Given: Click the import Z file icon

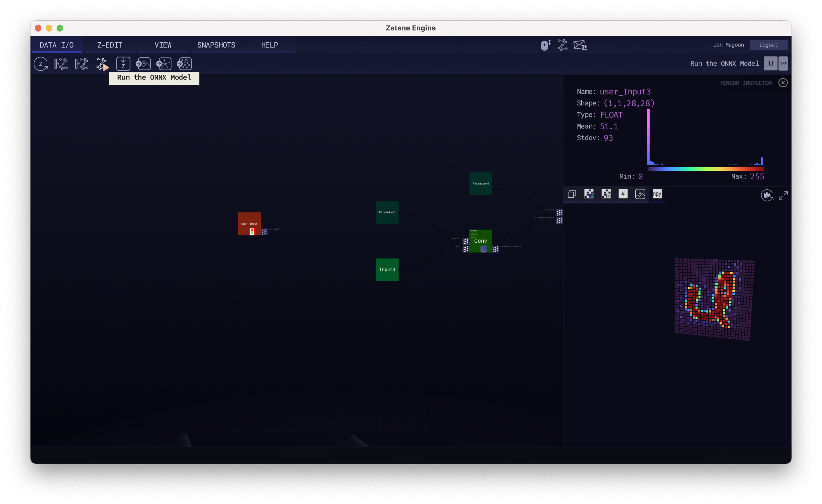Looking at the screenshot, I should tap(123, 64).
